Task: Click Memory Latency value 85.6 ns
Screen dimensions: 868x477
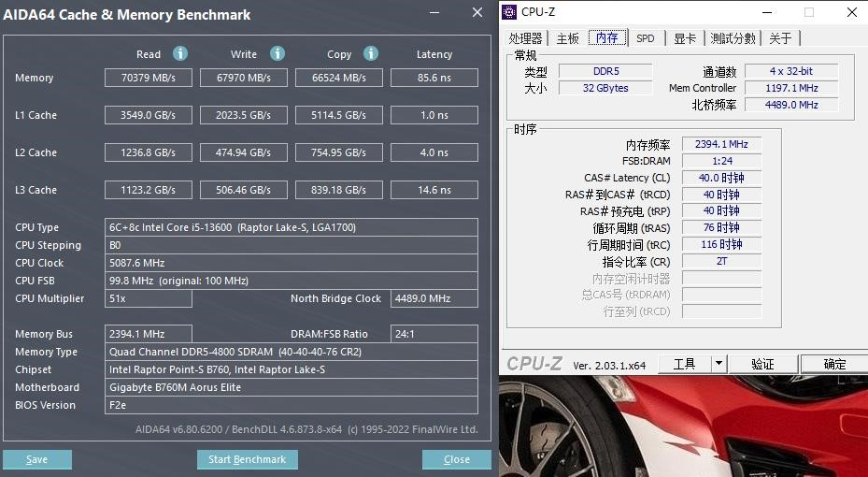Action: tap(434, 78)
